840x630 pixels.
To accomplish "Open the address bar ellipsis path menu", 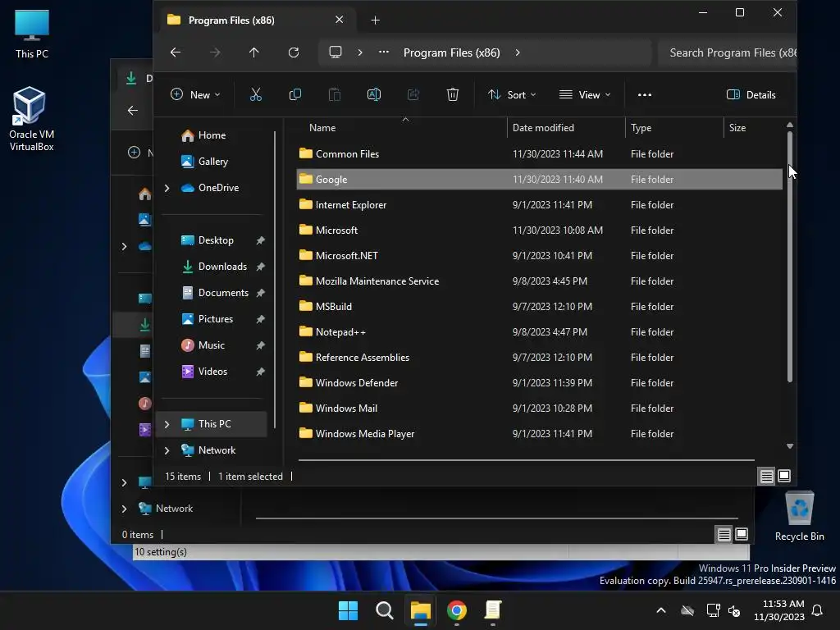I will [x=384, y=52].
